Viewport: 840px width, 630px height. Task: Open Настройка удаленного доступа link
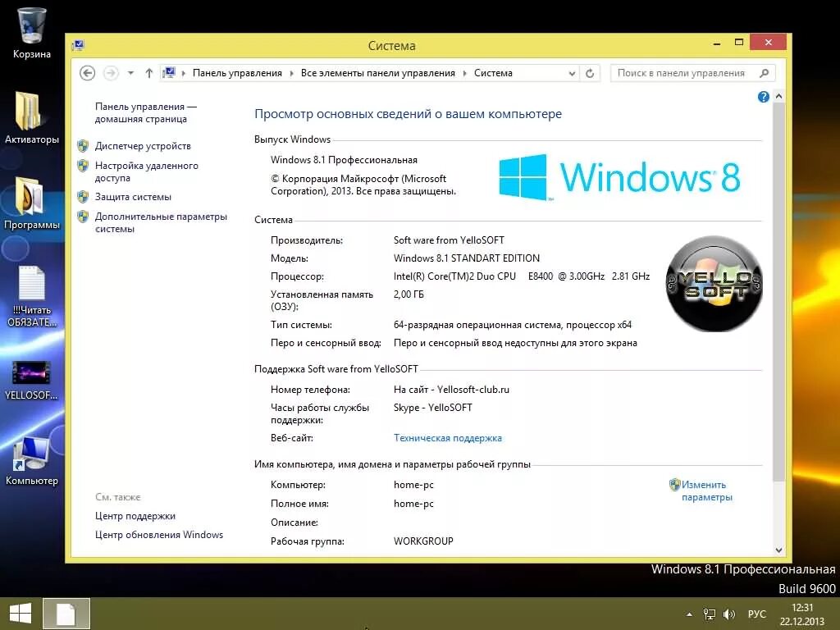click(x=146, y=171)
